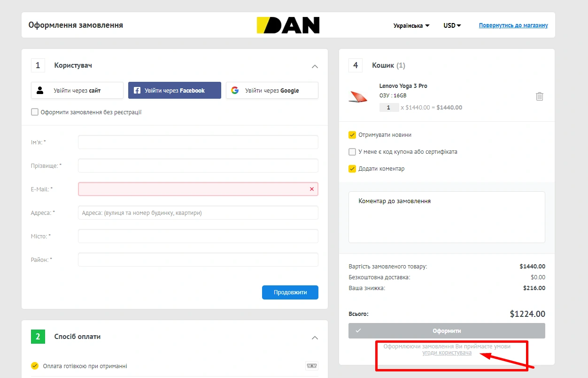Enable checkout without registration checkbox
This screenshot has height=378, width=588.
(35, 112)
